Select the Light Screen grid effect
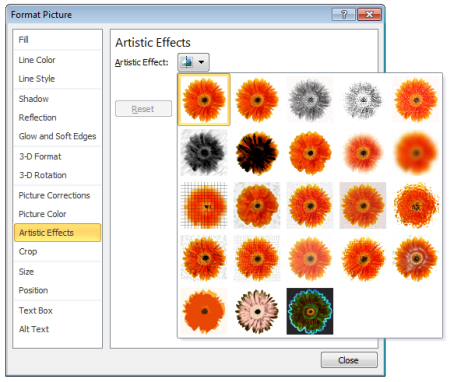 (x=204, y=205)
